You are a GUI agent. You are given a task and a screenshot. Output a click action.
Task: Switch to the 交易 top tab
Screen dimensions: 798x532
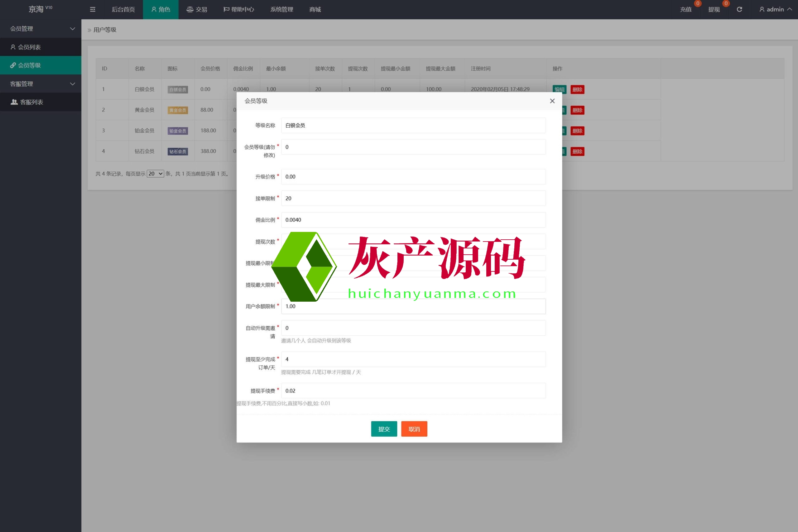click(197, 9)
